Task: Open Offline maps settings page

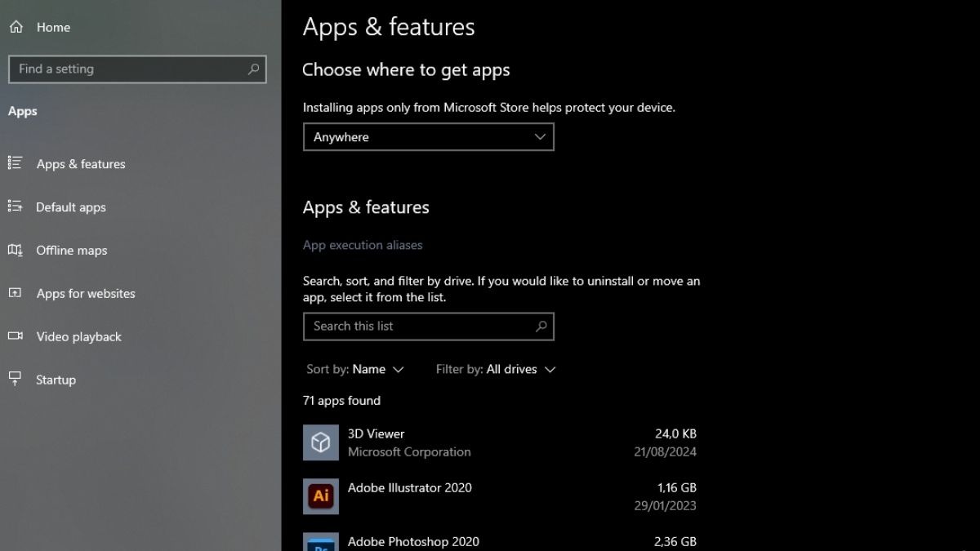Action: 72,251
